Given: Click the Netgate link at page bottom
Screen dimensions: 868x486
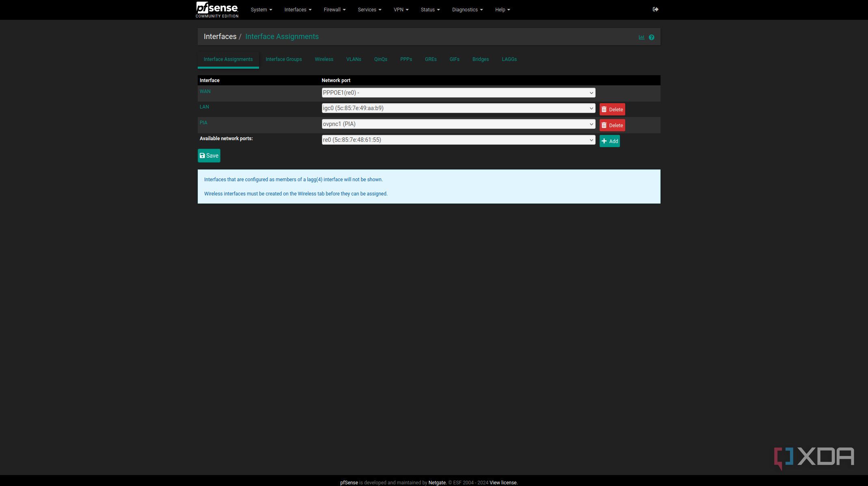Looking at the screenshot, I should tap(437, 483).
